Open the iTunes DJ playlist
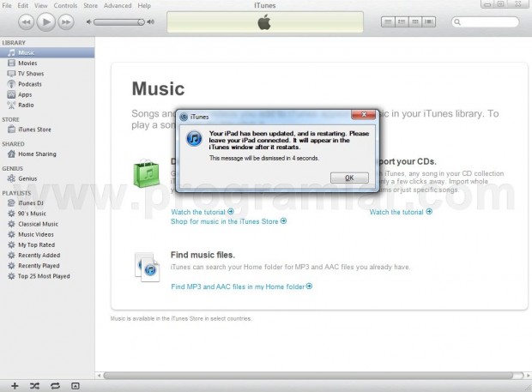This screenshot has width=532, height=392. click(x=31, y=202)
